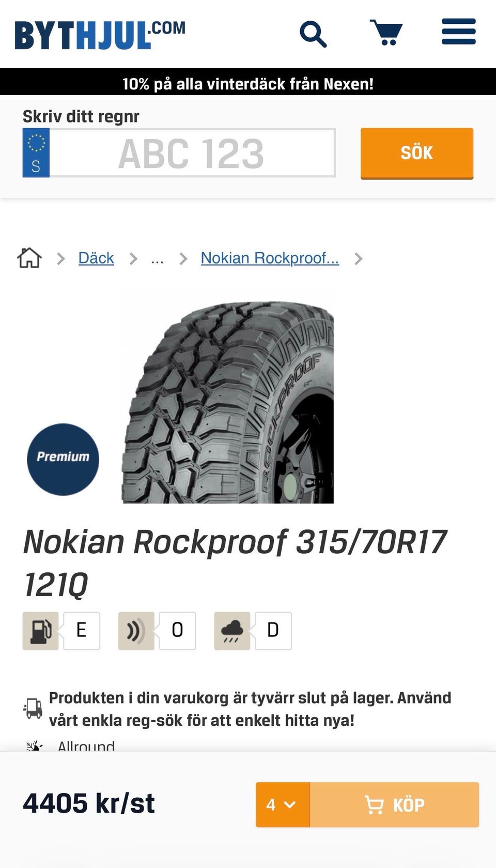Go to the Bythjul.com logo homepage

(x=100, y=35)
